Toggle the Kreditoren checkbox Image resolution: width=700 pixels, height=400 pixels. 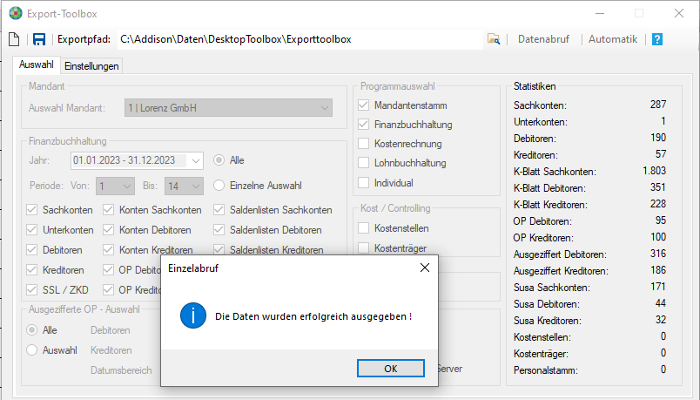pos(32,270)
